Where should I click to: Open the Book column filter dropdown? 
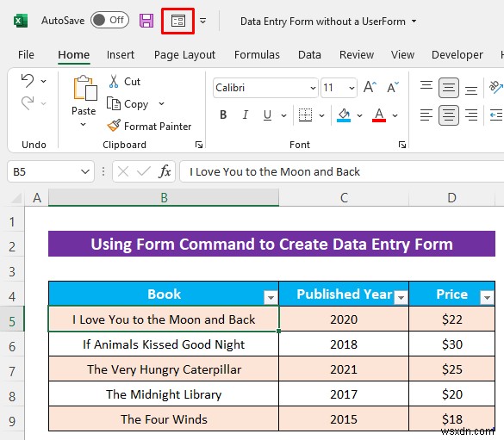click(271, 297)
